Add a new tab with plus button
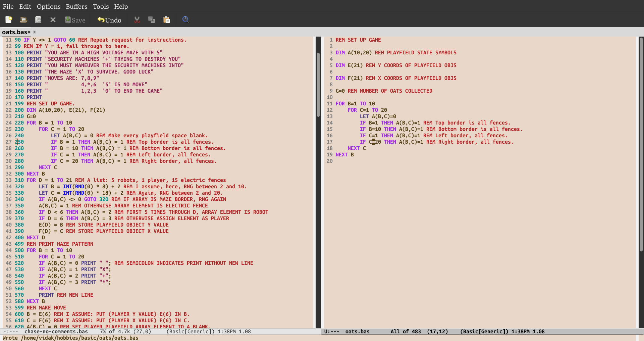This screenshot has width=644, height=341. tap(35, 32)
